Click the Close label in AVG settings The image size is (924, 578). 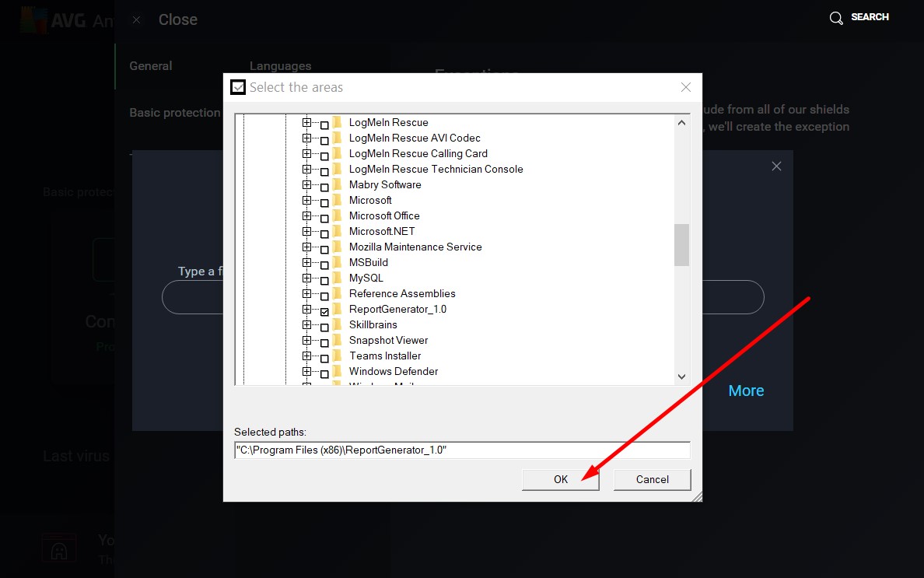tap(178, 19)
